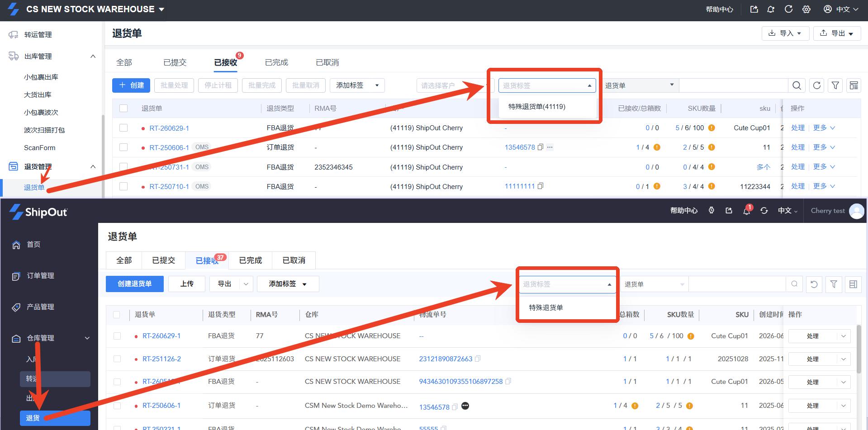
Task: Select 特殊退货单(41119) option in tag dropdown
Action: pyautogui.click(x=537, y=107)
